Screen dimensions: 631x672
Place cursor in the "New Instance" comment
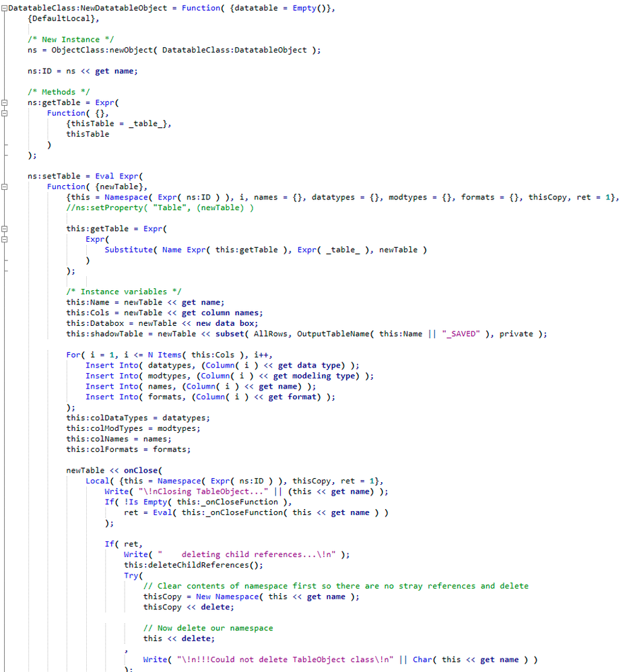(x=71, y=40)
